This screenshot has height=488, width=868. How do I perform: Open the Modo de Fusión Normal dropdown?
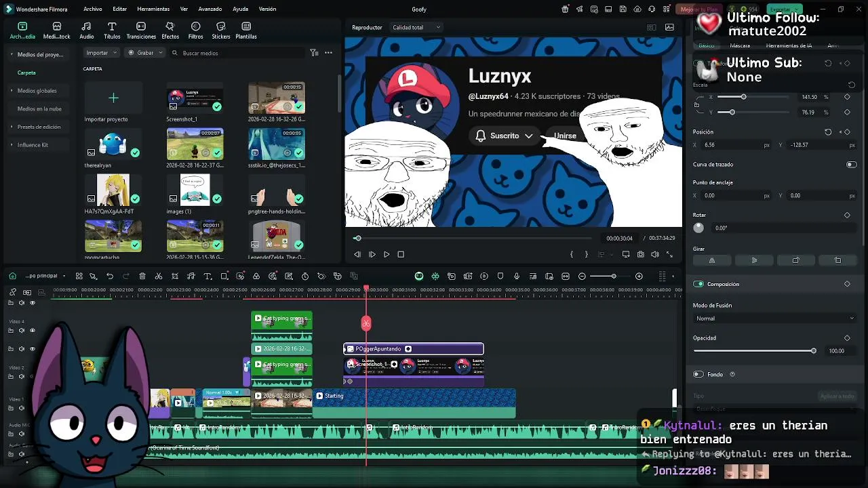774,319
